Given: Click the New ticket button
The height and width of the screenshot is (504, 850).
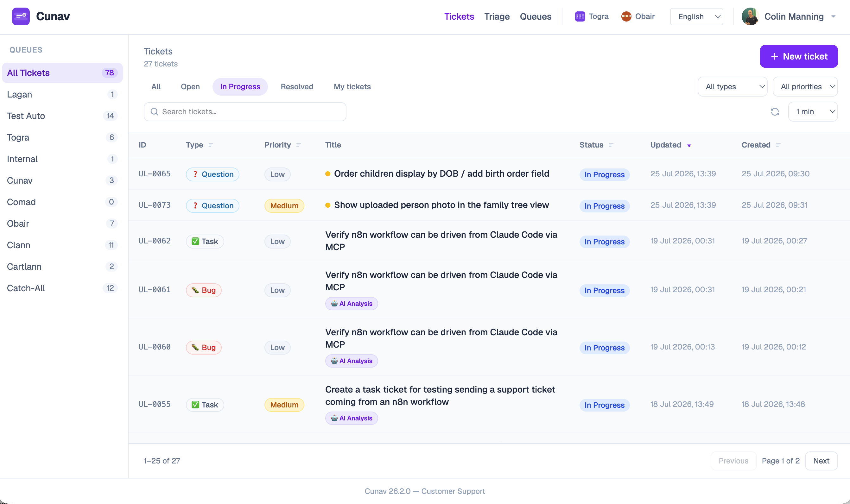Looking at the screenshot, I should click(799, 56).
